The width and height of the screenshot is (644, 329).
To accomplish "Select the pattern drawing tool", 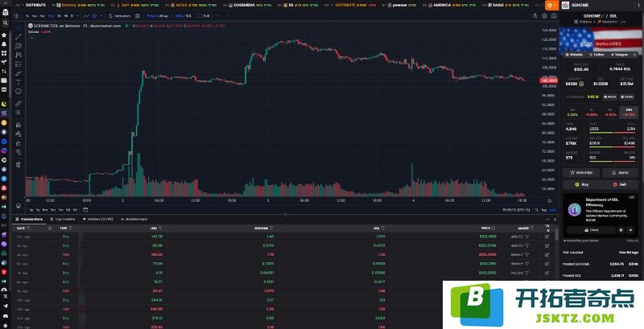I will (x=19, y=55).
